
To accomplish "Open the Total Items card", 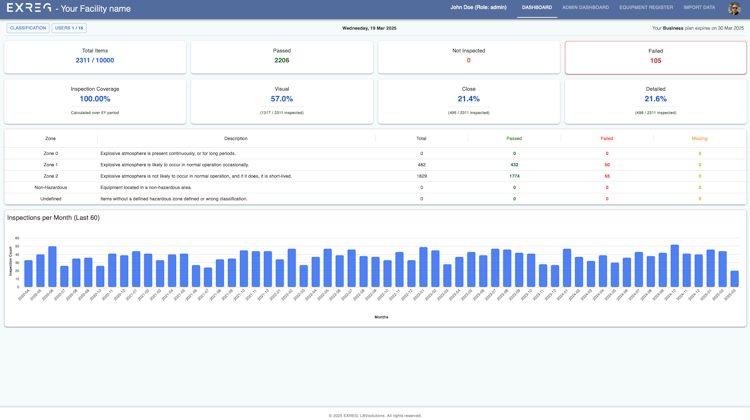I will click(95, 57).
